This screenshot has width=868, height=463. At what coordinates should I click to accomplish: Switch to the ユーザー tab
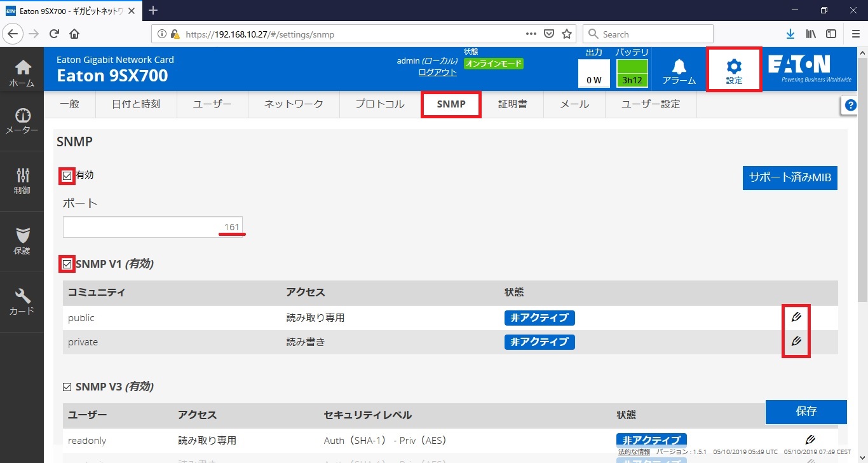click(x=212, y=104)
